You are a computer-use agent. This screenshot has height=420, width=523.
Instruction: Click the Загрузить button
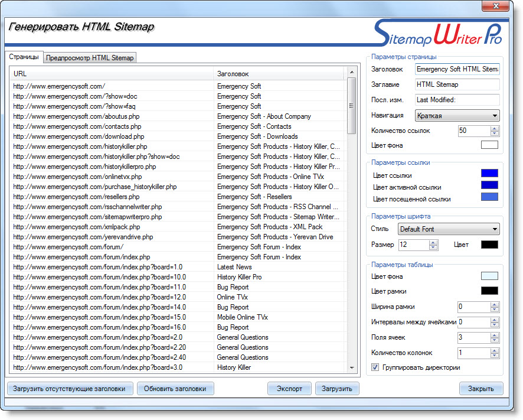(337, 389)
